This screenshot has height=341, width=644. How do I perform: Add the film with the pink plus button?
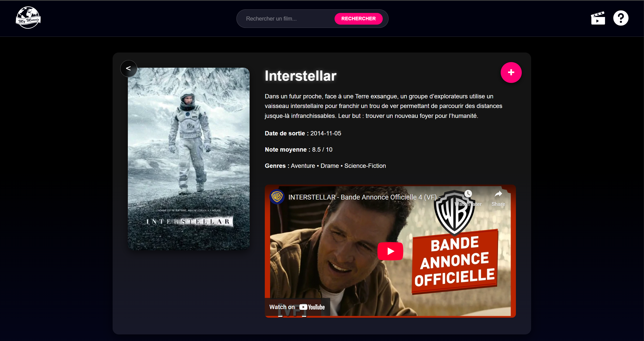(x=511, y=73)
